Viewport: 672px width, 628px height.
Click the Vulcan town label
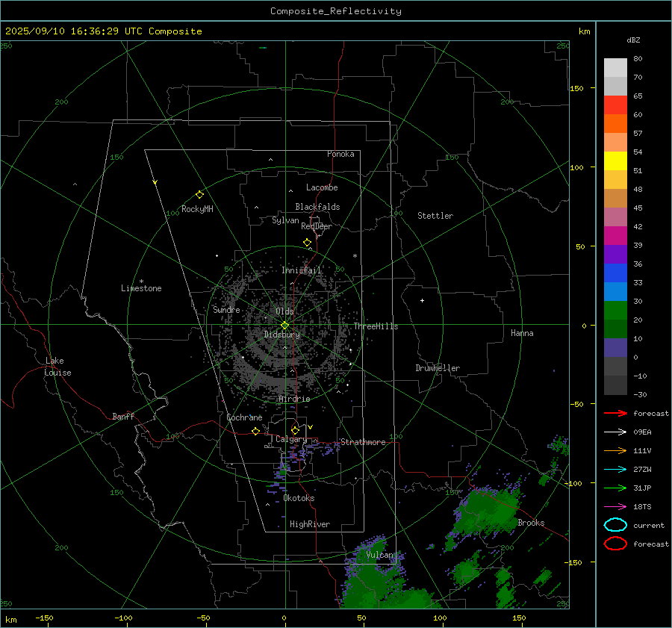click(x=379, y=555)
